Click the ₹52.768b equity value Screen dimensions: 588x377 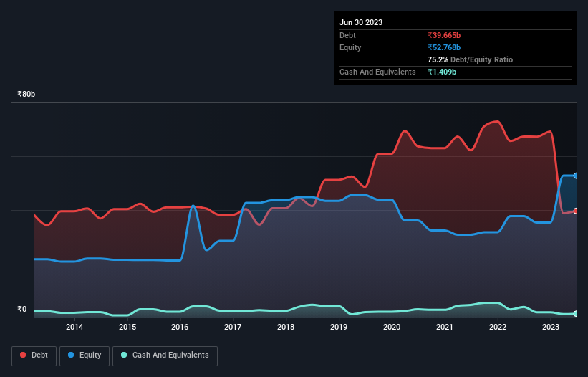[x=444, y=47]
